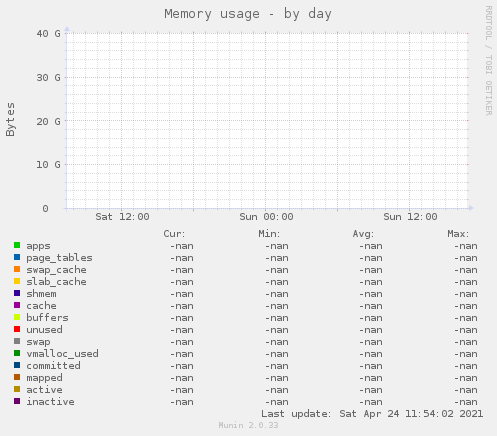Click the 'slab_cache' legend label
Screen dimensions: 497x436
pos(56,282)
